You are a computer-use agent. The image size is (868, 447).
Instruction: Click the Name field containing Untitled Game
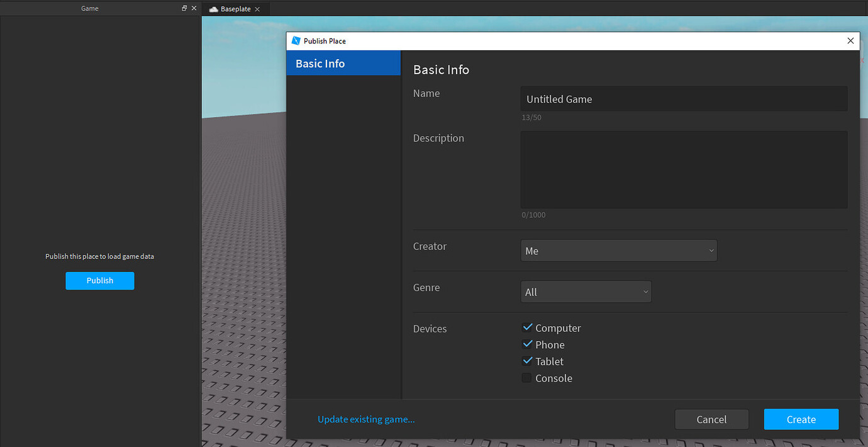pos(684,99)
